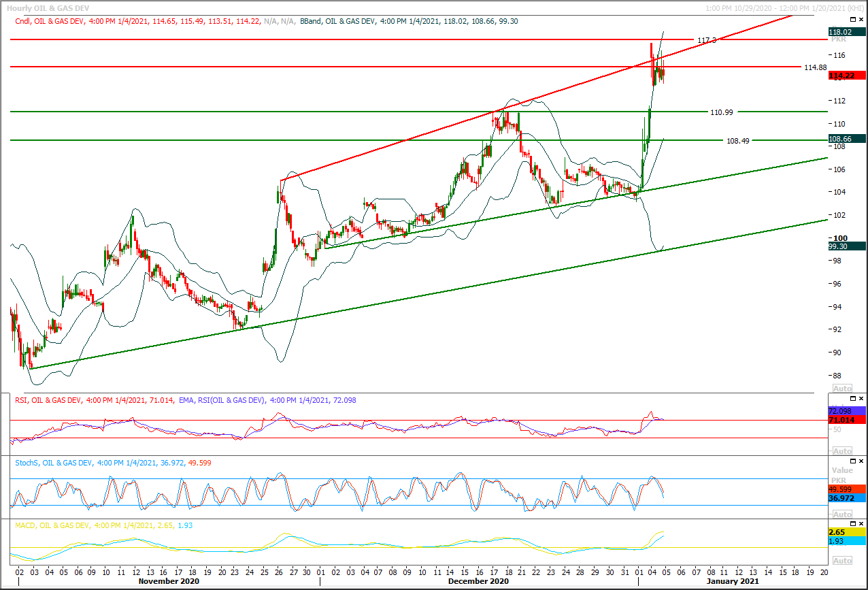Click the 49.599 stochastic value tag

pyautogui.click(x=847, y=489)
